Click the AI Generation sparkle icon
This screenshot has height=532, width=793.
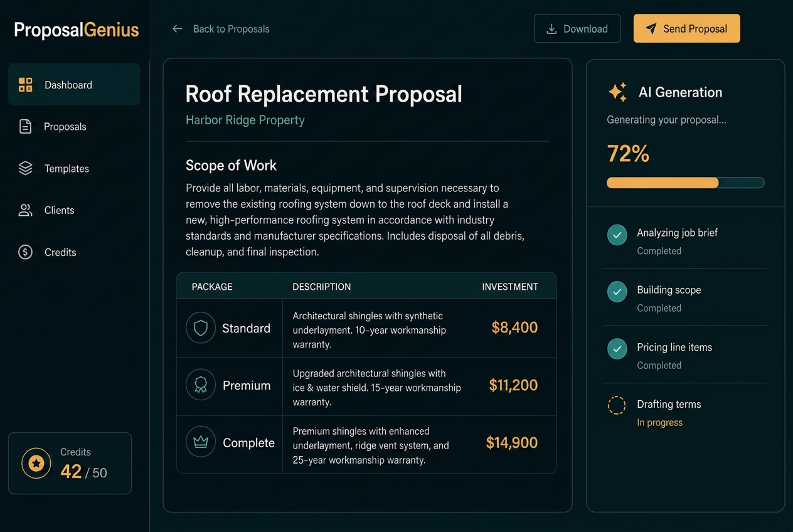617,92
